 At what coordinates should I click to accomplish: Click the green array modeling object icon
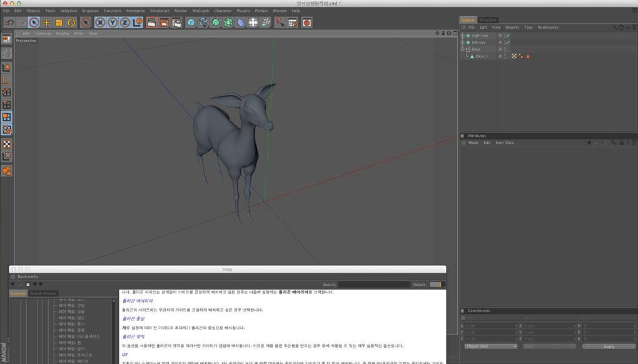(228, 23)
